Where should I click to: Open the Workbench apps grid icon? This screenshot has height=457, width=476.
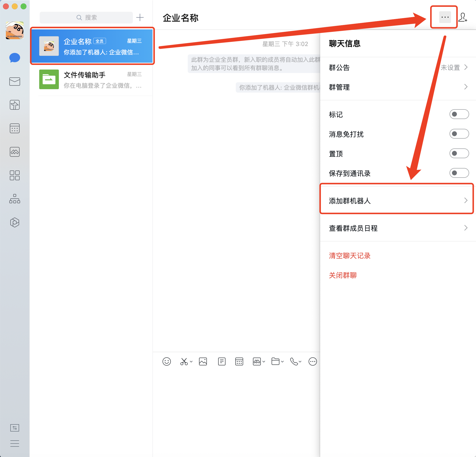tap(15, 175)
